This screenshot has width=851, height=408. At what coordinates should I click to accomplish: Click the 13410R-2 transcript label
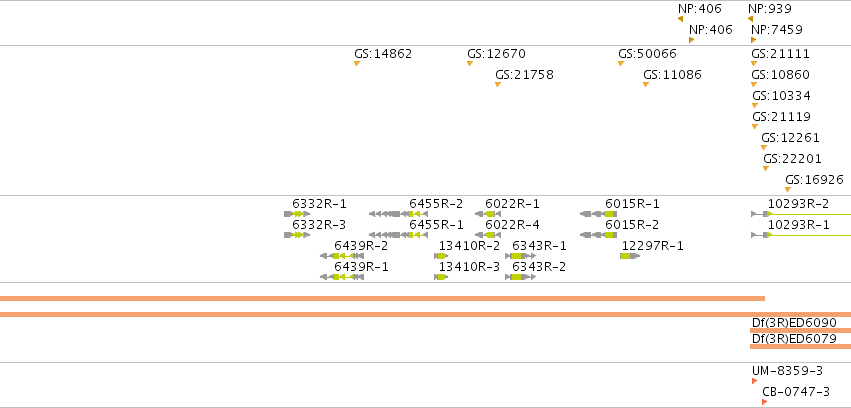(469, 246)
